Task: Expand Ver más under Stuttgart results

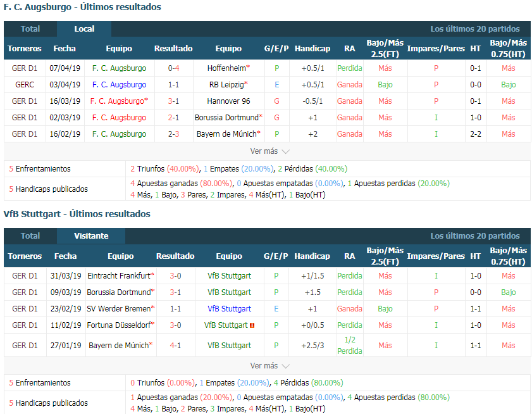Action: coord(269,366)
